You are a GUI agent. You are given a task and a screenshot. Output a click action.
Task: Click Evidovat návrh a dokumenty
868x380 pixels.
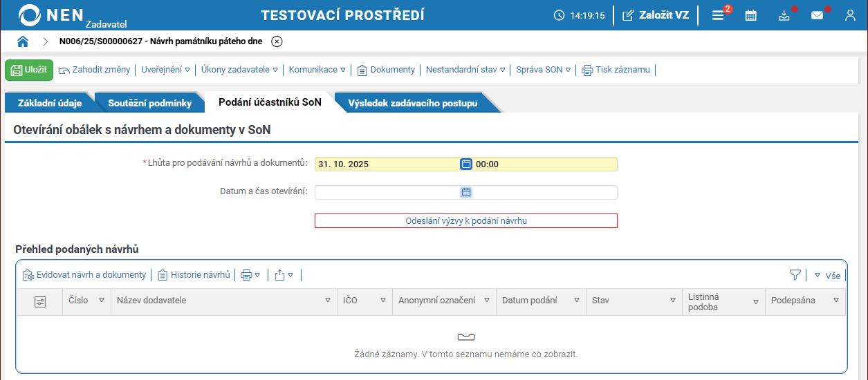pos(84,275)
